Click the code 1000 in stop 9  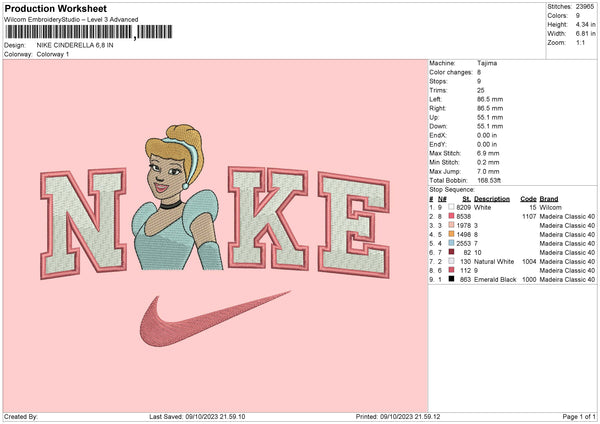[529, 280]
